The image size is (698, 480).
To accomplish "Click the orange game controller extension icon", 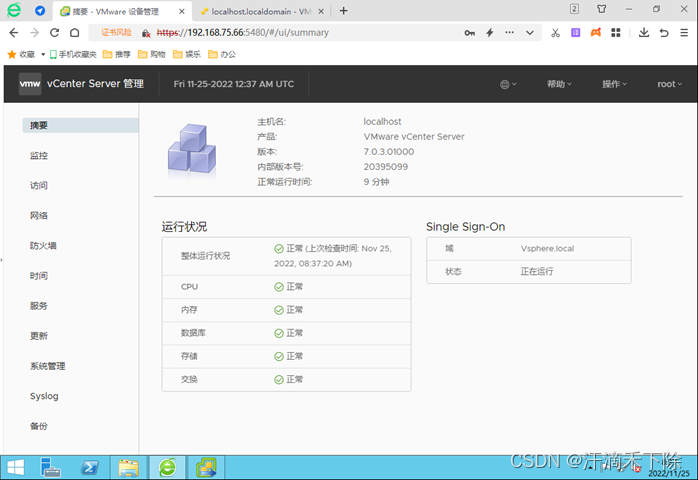I will (596, 33).
